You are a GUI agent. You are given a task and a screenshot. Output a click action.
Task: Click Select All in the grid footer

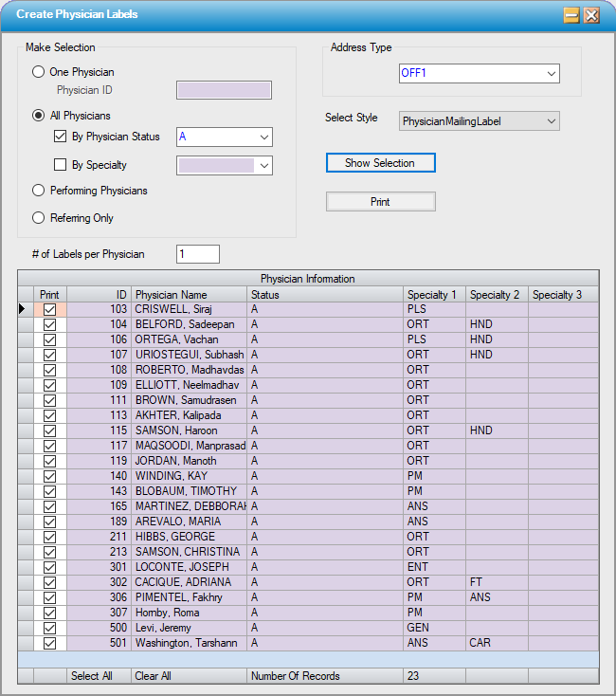(x=91, y=676)
